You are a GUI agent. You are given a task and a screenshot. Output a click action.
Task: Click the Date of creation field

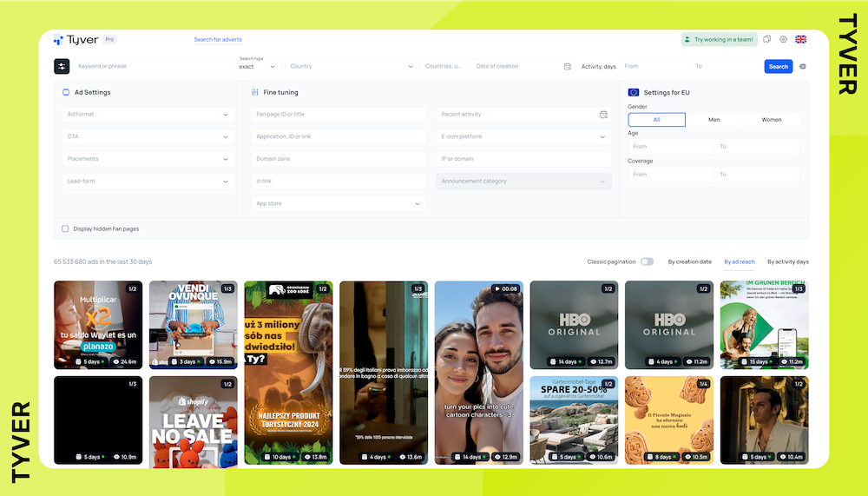523,67
